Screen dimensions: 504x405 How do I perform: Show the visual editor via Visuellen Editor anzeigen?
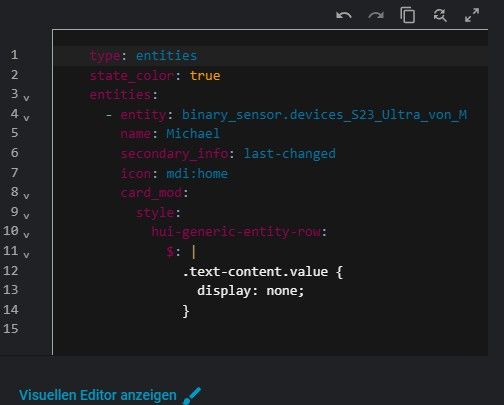[98, 395]
